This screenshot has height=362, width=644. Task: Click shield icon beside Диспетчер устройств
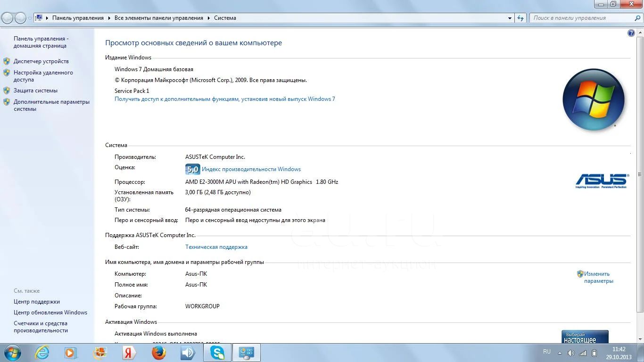tap(7, 61)
